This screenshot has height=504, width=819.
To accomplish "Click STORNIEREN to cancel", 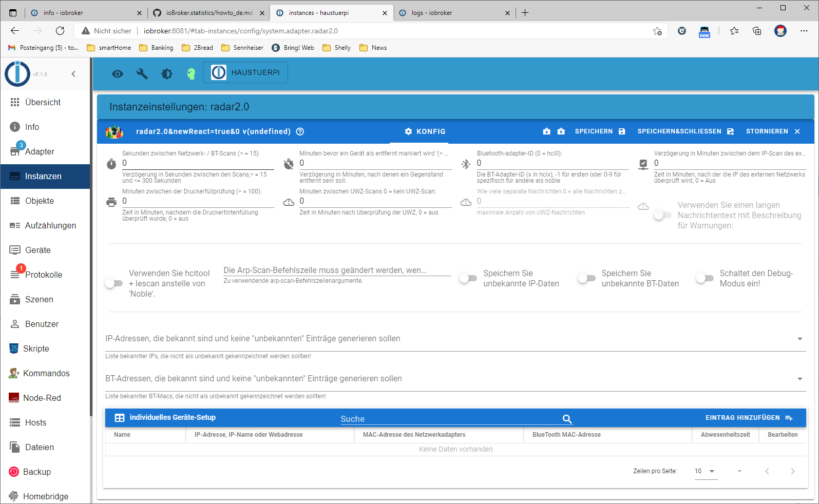I will [x=773, y=131].
